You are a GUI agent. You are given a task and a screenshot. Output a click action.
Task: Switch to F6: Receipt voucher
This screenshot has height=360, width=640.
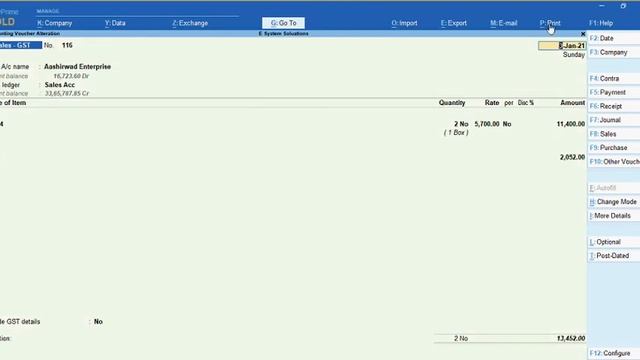pyautogui.click(x=613, y=106)
